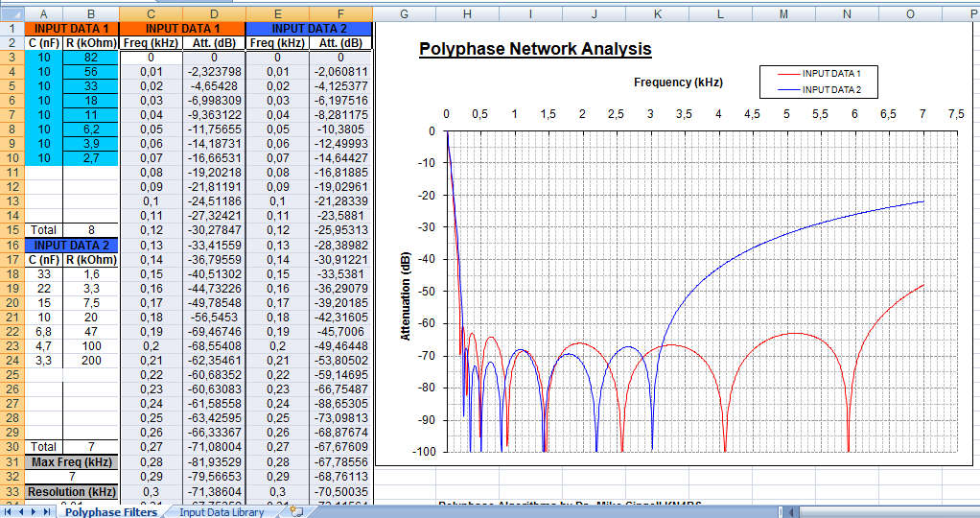Go to previous sheet using tab arrow
980x518 pixels.
tap(21, 511)
